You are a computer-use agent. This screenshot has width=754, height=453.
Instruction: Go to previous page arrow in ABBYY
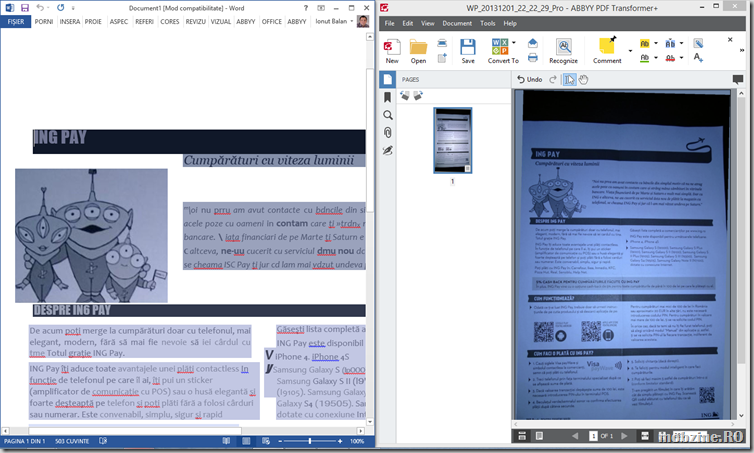(x=575, y=436)
